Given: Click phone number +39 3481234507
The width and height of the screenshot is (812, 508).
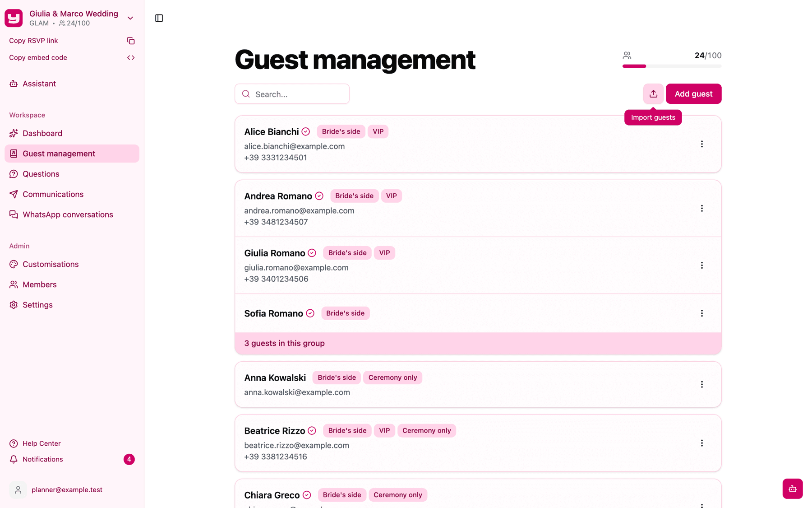Looking at the screenshot, I should pos(276,222).
